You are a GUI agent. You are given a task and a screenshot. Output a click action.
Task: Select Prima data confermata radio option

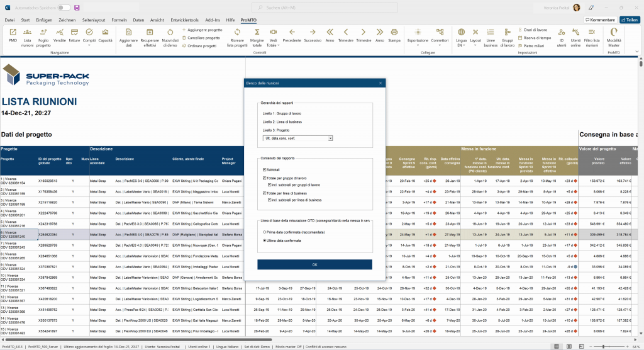264,232
